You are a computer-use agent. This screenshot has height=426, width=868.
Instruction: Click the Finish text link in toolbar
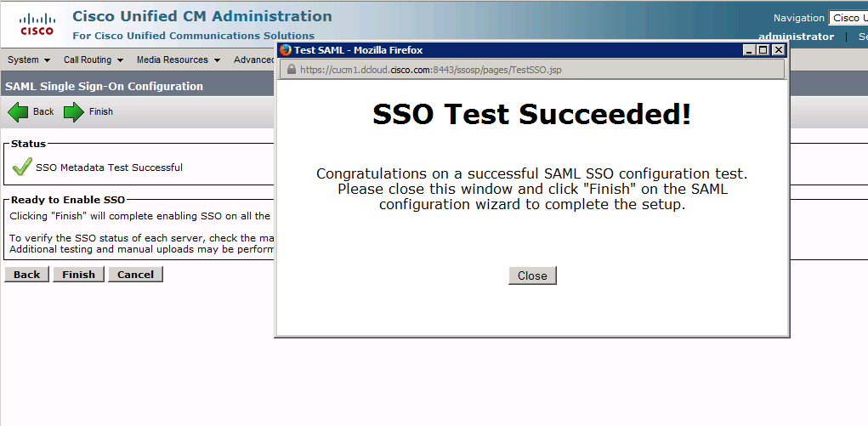[x=101, y=111]
